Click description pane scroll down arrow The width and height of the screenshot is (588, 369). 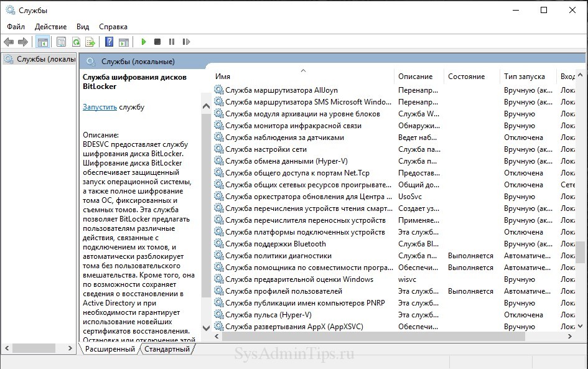(206, 328)
